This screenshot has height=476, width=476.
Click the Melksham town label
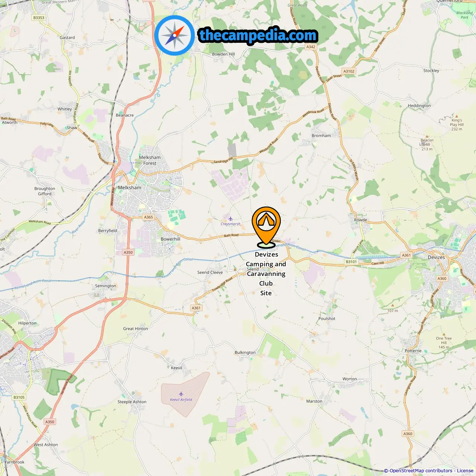[130, 187]
